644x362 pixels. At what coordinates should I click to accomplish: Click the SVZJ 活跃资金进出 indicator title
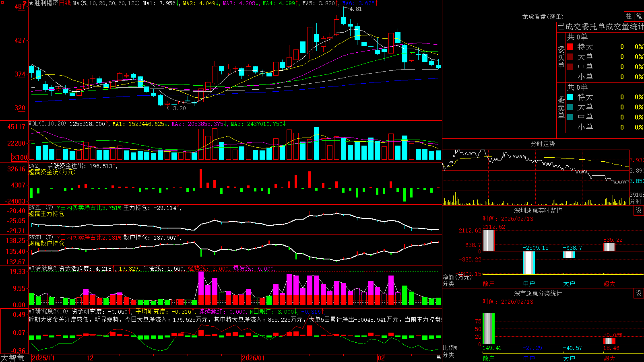click(72, 166)
